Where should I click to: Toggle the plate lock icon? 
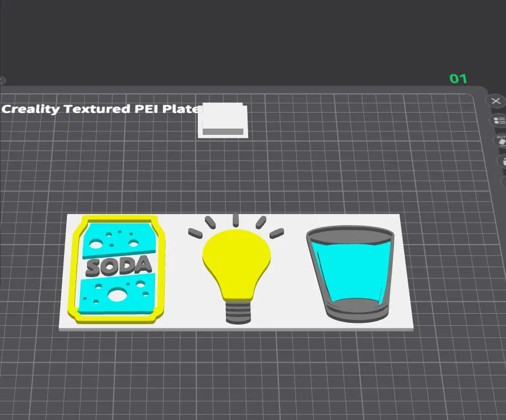point(503,161)
